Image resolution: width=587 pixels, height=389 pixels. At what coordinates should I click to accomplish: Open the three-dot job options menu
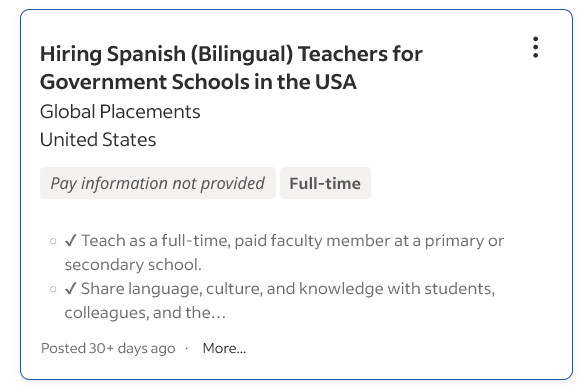coord(535,48)
